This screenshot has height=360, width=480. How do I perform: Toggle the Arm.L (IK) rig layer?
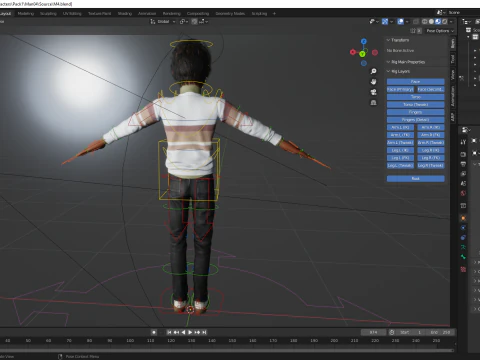point(400,127)
